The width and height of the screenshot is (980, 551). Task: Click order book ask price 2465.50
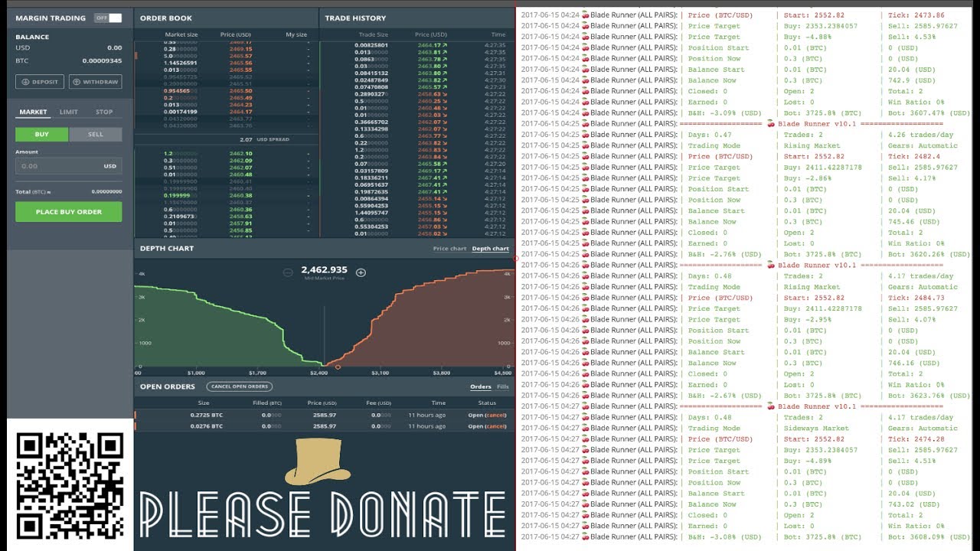click(241, 91)
